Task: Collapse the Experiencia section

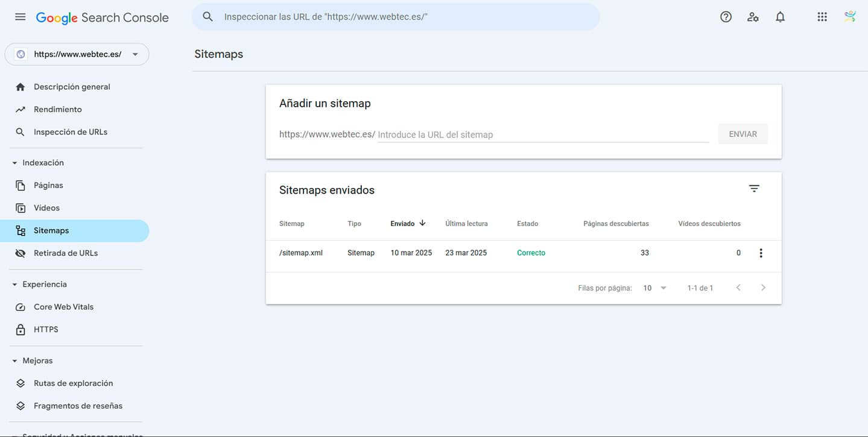Action: tap(14, 285)
